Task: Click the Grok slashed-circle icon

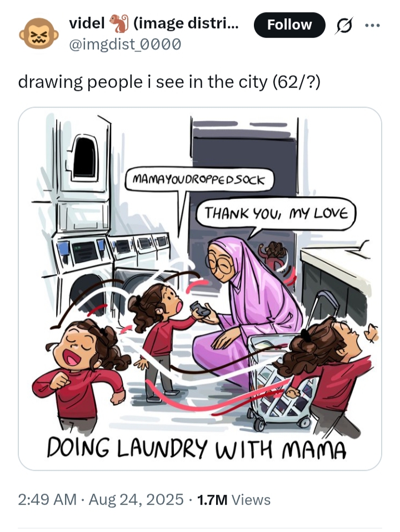Action: pos(344,25)
